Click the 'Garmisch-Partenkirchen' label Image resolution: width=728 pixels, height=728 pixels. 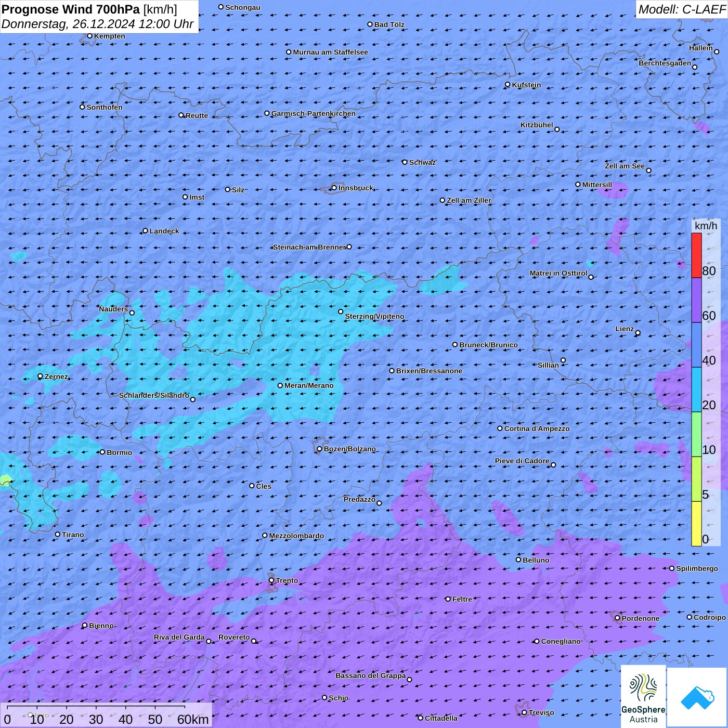click(314, 113)
